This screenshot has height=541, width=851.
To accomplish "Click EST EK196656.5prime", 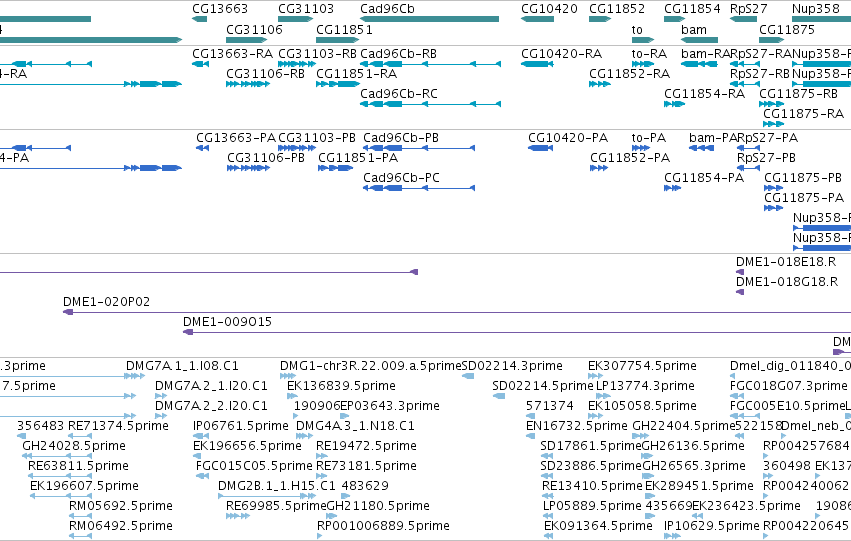I will point(247,446).
